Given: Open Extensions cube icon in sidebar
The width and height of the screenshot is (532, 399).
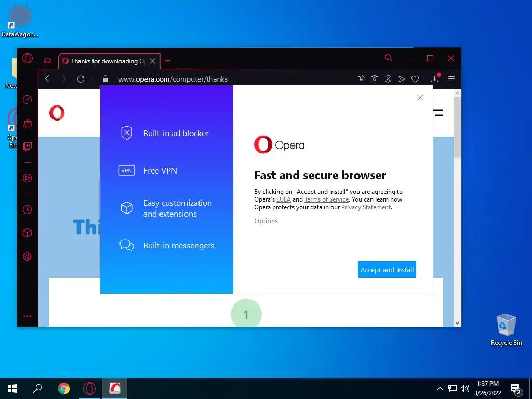Looking at the screenshot, I should click(28, 233).
